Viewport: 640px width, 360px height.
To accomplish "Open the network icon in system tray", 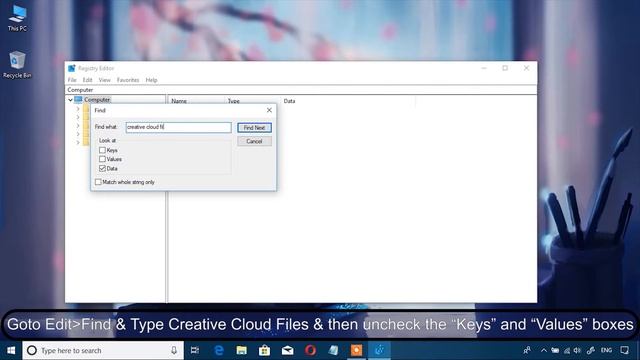I will [567, 350].
